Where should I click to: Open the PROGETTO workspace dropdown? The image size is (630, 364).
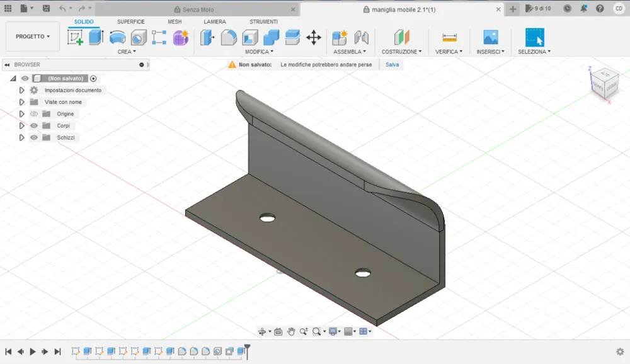(33, 37)
